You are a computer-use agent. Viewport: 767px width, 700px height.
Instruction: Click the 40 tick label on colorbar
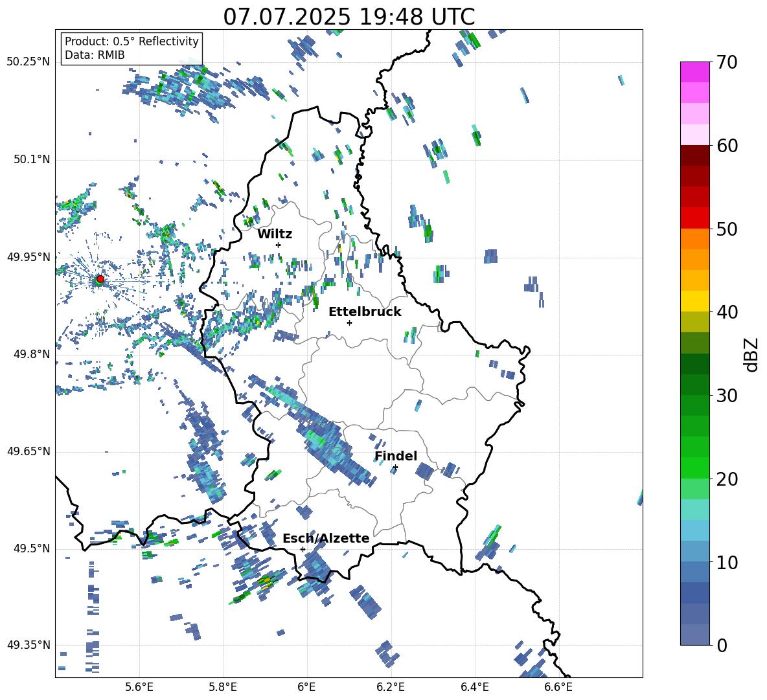[x=726, y=312]
